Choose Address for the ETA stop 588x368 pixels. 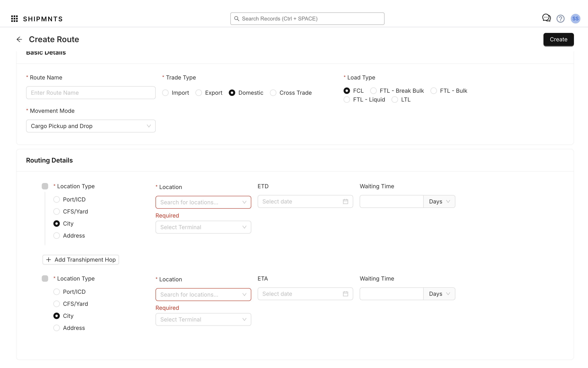pos(69,328)
